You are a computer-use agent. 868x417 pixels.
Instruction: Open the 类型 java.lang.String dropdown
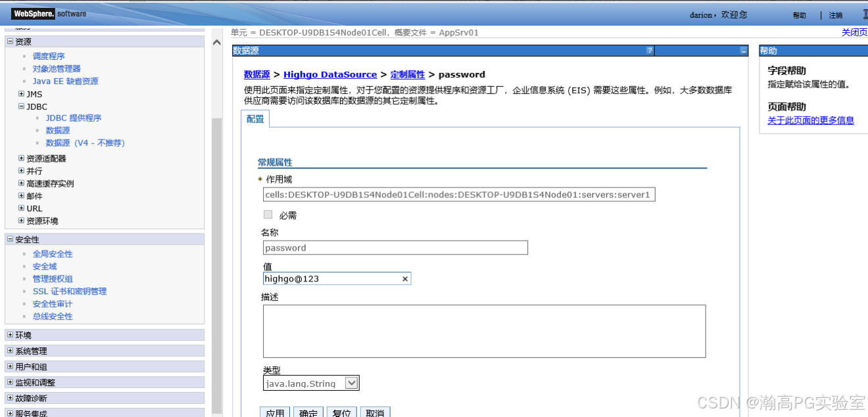[x=311, y=383]
